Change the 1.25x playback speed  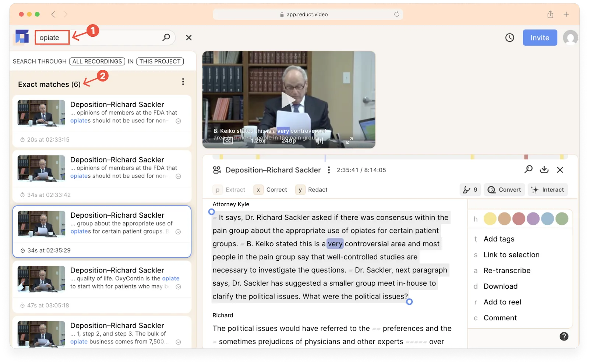tap(258, 140)
